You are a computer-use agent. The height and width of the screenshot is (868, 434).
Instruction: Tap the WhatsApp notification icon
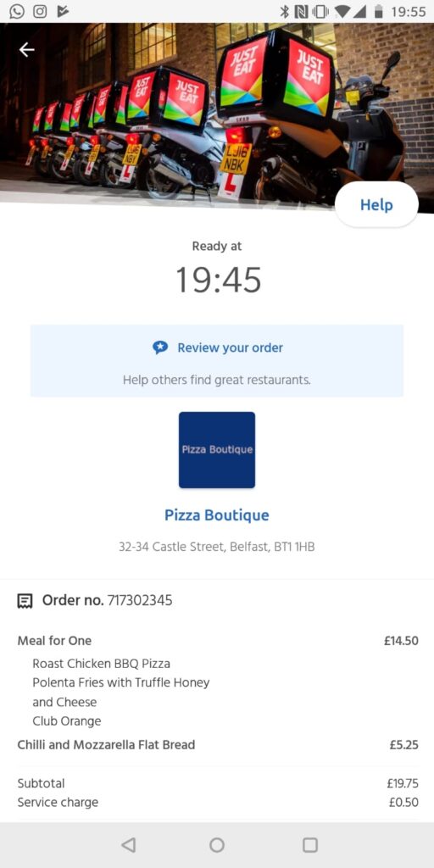(17, 11)
